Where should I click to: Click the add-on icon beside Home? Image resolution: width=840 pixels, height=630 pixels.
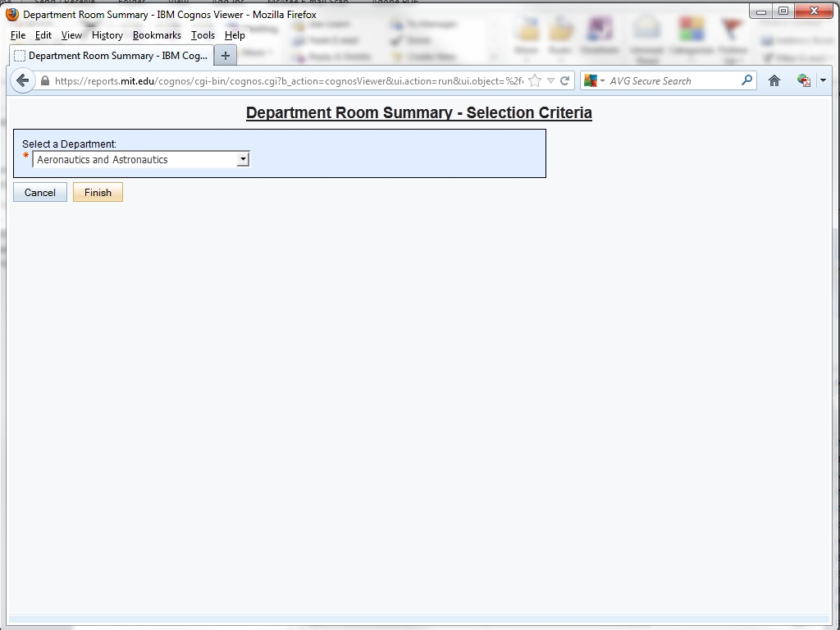803,80
